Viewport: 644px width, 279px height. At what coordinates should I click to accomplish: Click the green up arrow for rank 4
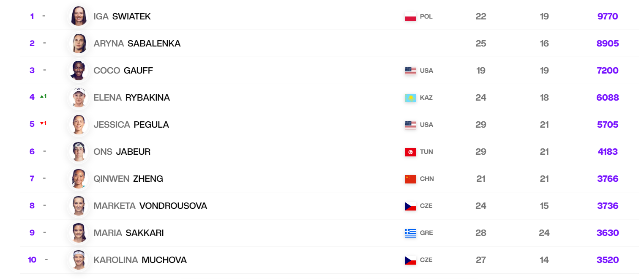pyautogui.click(x=42, y=96)
